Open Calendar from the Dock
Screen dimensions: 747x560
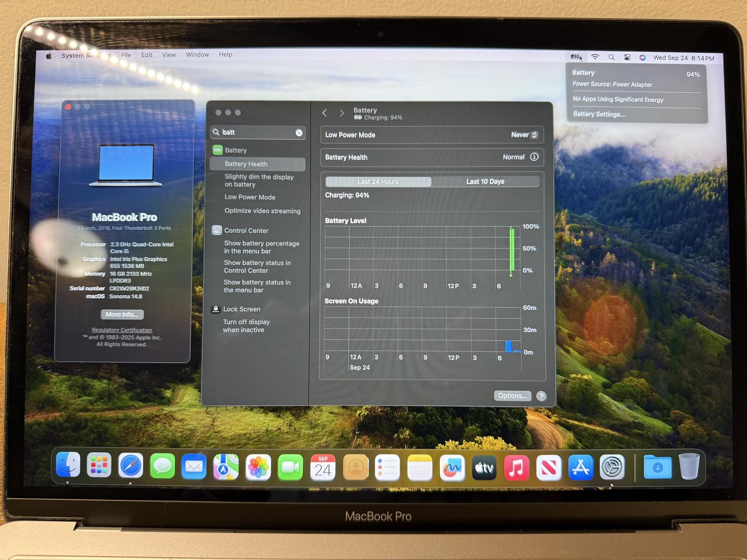(x=323, y=467)
